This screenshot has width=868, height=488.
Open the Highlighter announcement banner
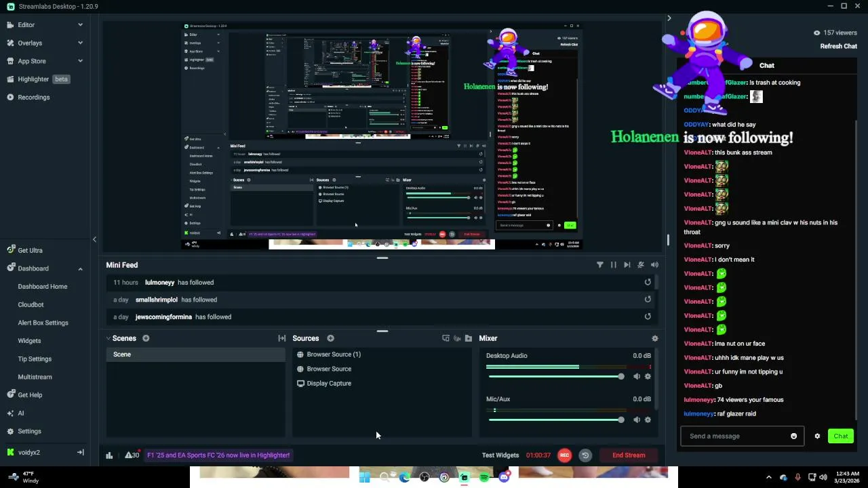click(218, 455)
